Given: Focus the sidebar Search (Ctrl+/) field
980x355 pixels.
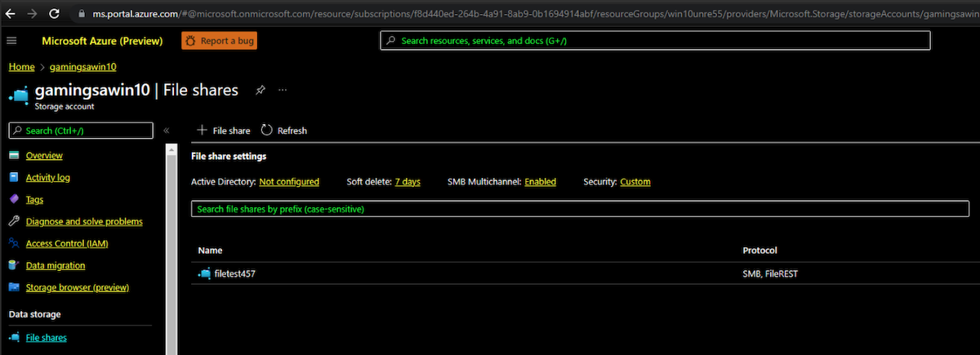Looking at the screenshot, I should 80,131.
